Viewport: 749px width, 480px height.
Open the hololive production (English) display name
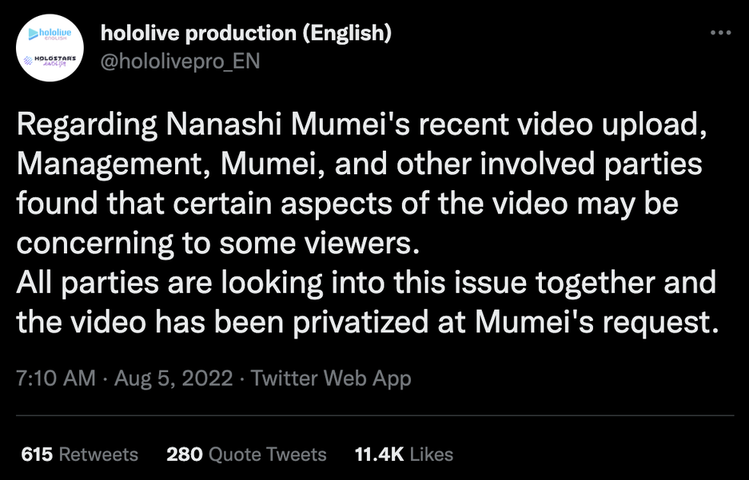247,33
